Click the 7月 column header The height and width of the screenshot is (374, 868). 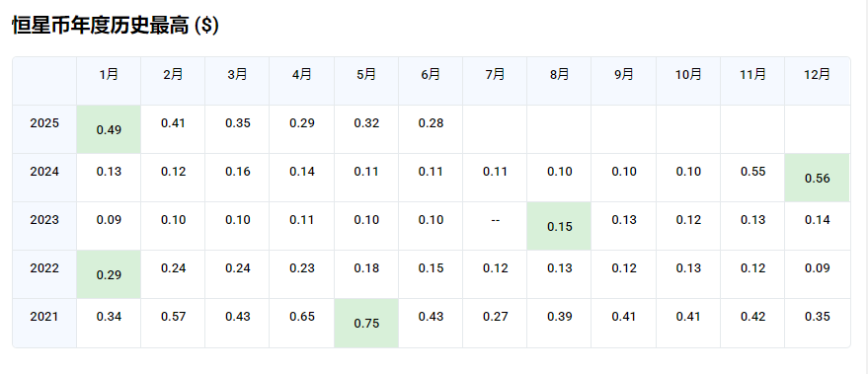point(495,75)
